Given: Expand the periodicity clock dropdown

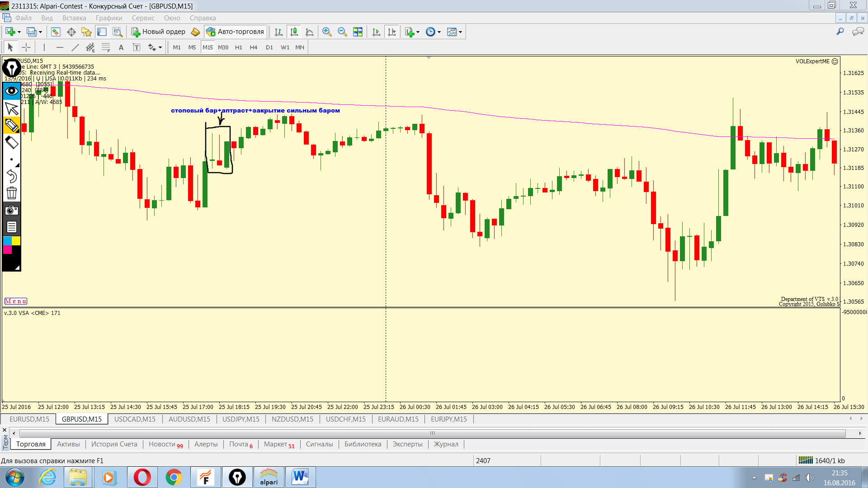Looking at the screenshot, I should coord(439,32).
